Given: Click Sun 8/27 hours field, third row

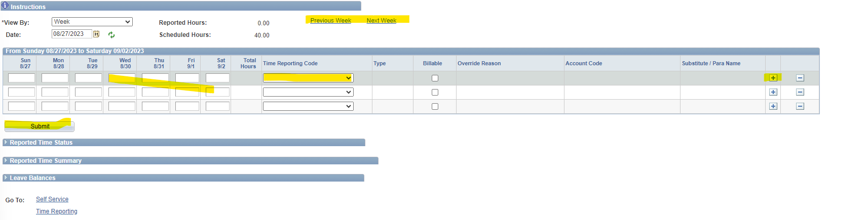Looking at the screenshot, I should pos(21,106).
